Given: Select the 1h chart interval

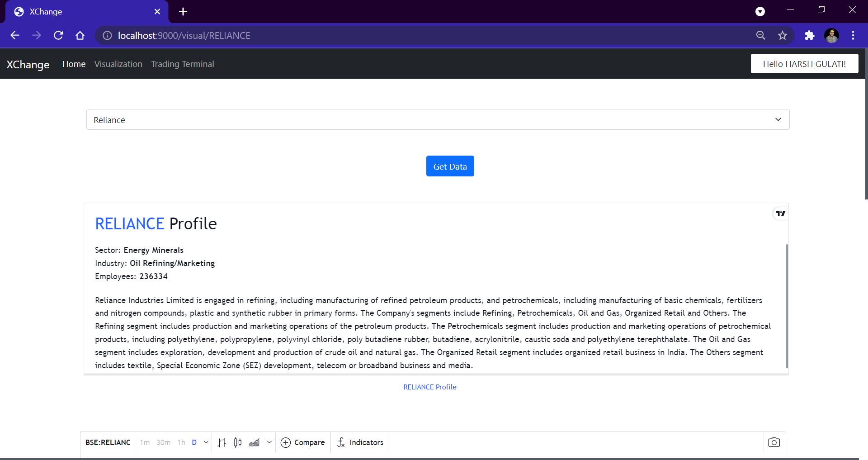Looking at the screenshot, I should (181, 442).
